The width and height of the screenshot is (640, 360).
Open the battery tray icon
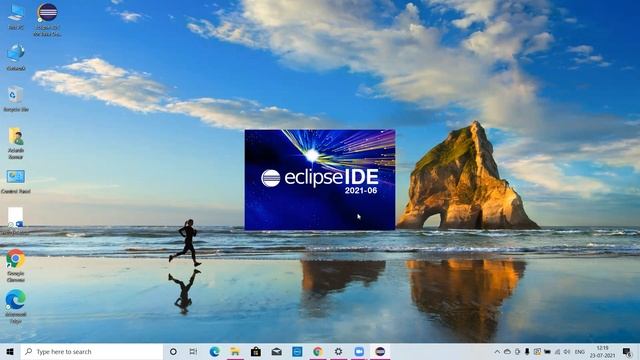click(547, 351)
